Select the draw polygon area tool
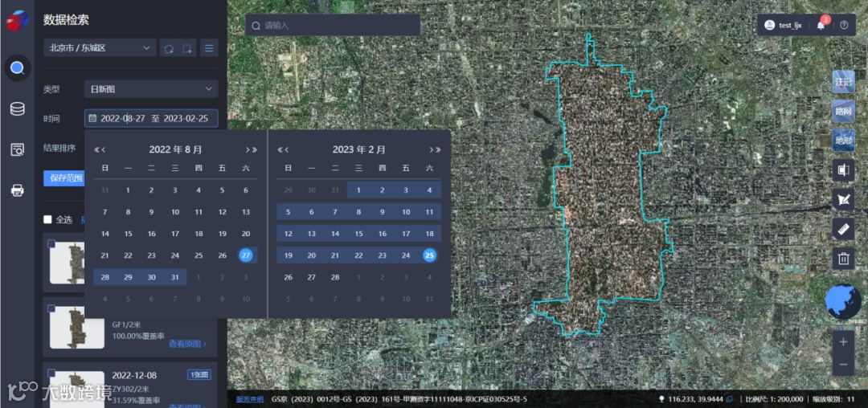Screen dimensions: 868x408 tap(169, 48)
